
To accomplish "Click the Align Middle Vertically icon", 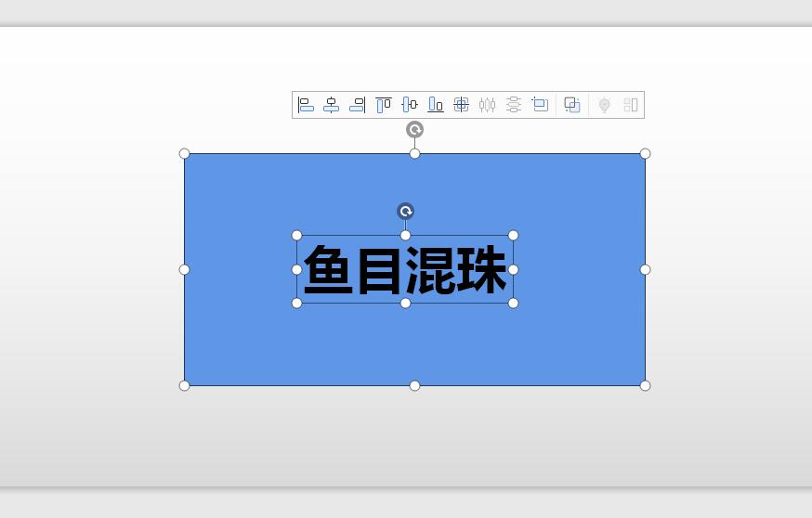I will pyautogui.click(x=410, y=105).
